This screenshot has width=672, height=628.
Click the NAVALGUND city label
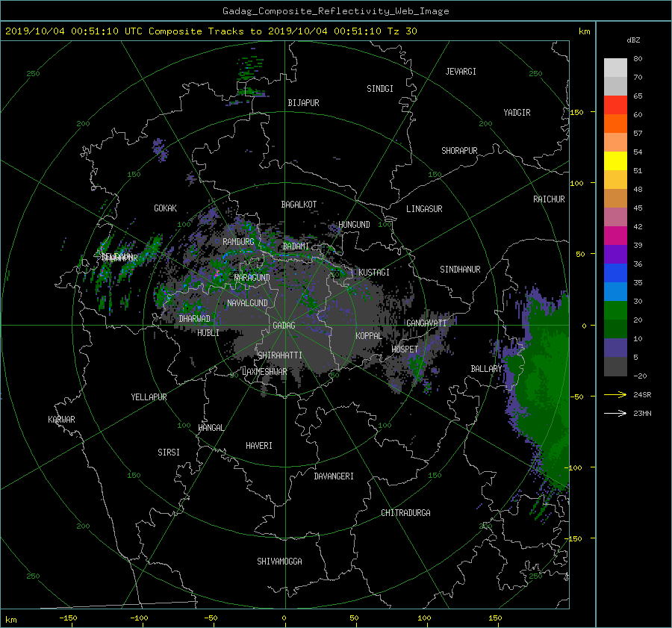tap(247, 302)
